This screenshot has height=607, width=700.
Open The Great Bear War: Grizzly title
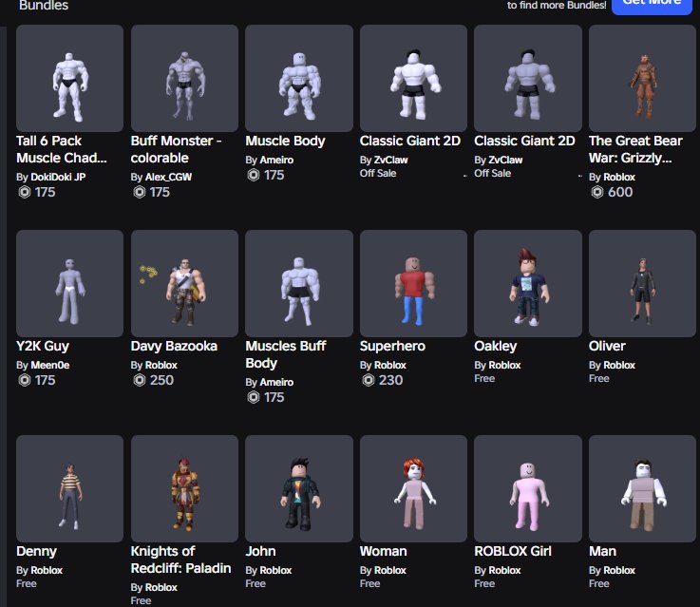[x=635, y=149]
